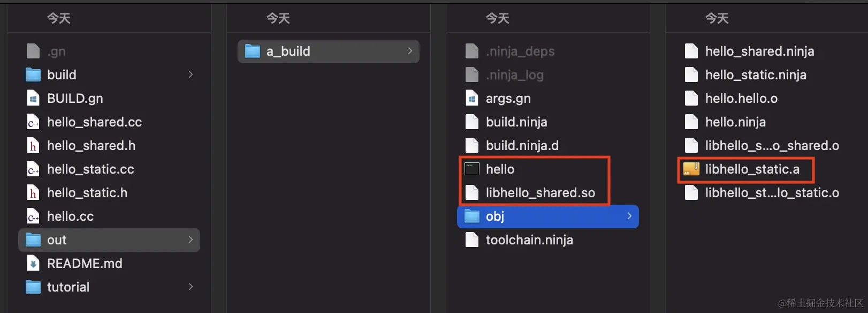Image resolution: width=868 pixels, height=313 pixels.
Task: Open the build.ninja file
Action: [x=516, y=122]
